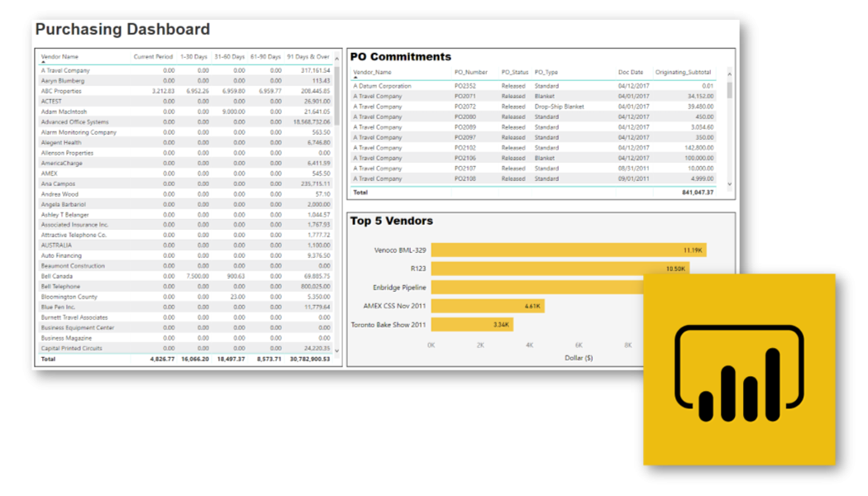The image size is (868, 496).
Task: Click the Auto Financing vendor name
Action: [x=61, y=255]
